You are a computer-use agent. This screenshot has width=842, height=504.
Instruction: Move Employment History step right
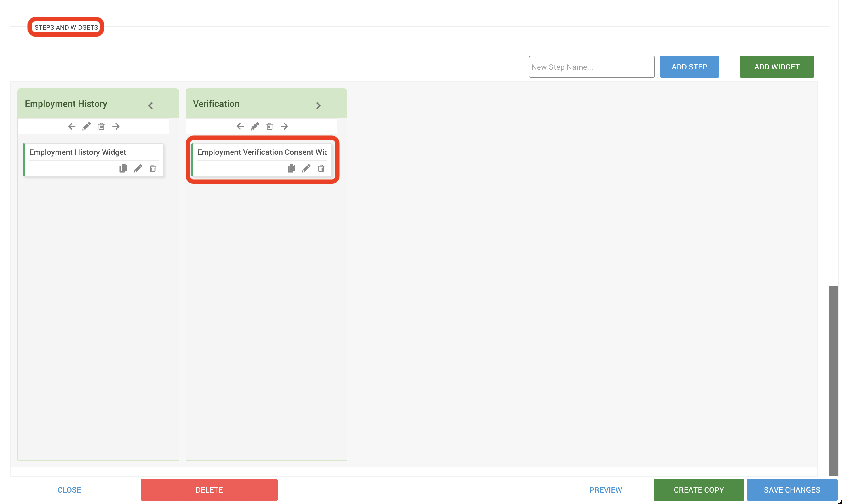coord(116,126)
